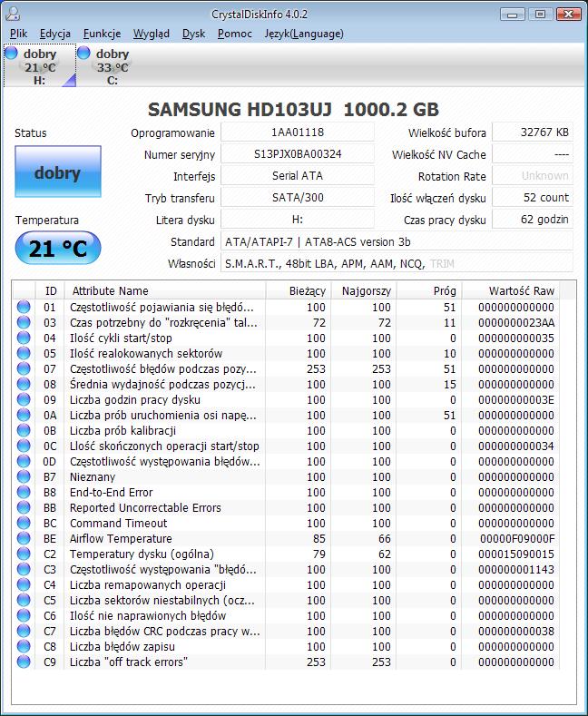Screen dimensions: 588x716
Task: Click the Serial ATA interface field
Action: (298, 176)
